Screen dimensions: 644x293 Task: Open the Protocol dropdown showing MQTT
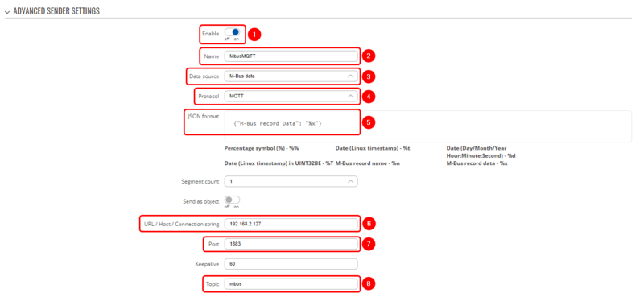291,96
